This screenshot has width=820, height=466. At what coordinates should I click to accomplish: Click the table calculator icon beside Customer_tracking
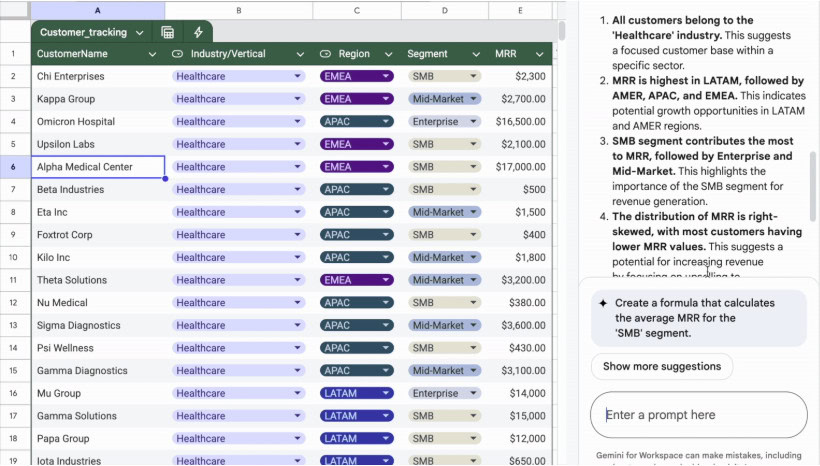click(167, 32)
